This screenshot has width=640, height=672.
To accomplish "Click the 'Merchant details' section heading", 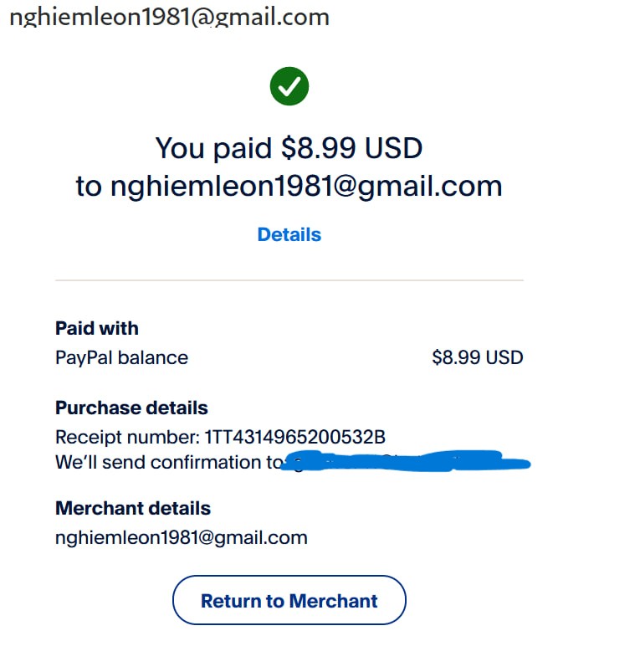I will pos(133,508).
